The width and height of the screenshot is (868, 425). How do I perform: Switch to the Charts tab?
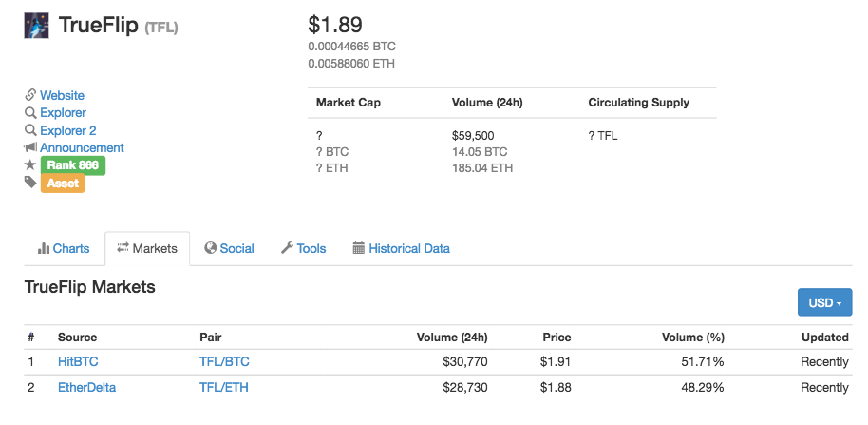tap(64, 248)
